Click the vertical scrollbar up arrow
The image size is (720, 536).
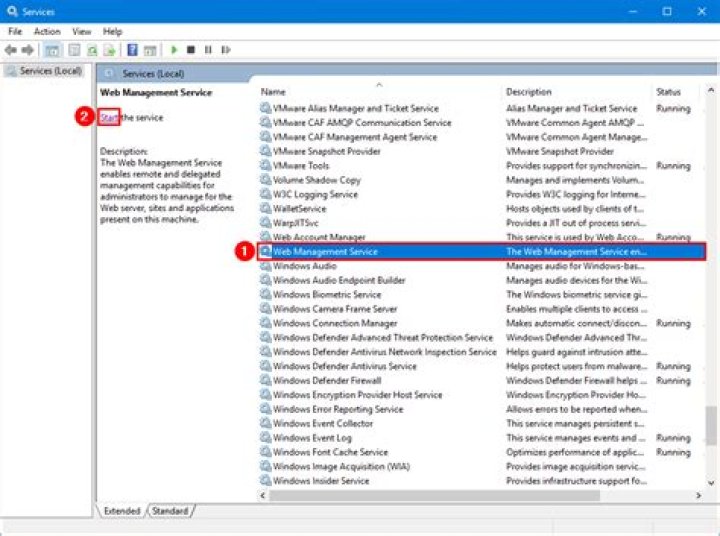(x=711, y=90)
